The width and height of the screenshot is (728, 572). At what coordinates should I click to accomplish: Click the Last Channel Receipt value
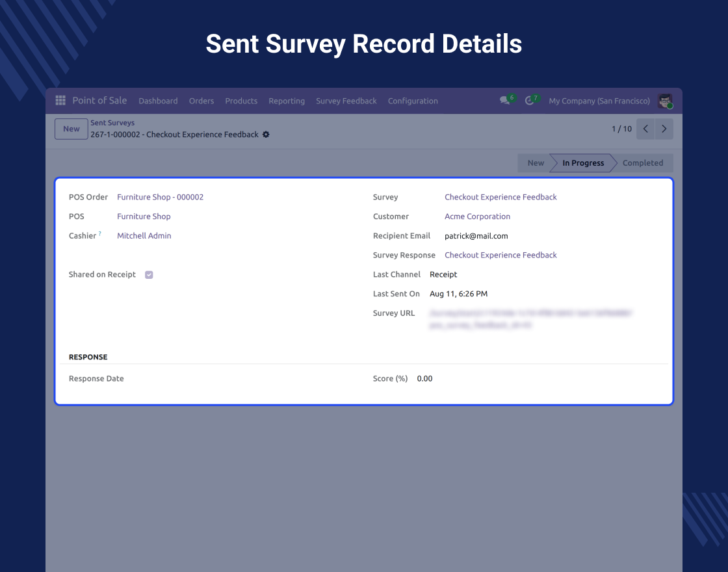[443, 274]
